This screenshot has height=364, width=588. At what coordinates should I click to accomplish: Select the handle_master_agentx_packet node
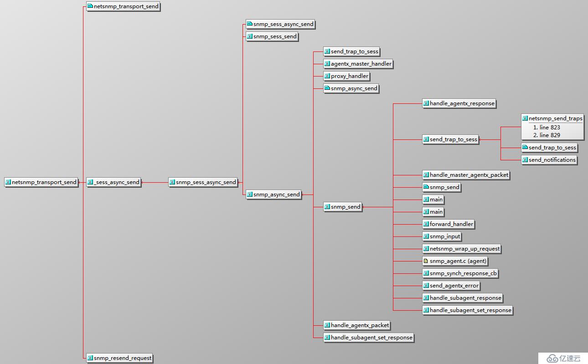[x=466, y=175]
